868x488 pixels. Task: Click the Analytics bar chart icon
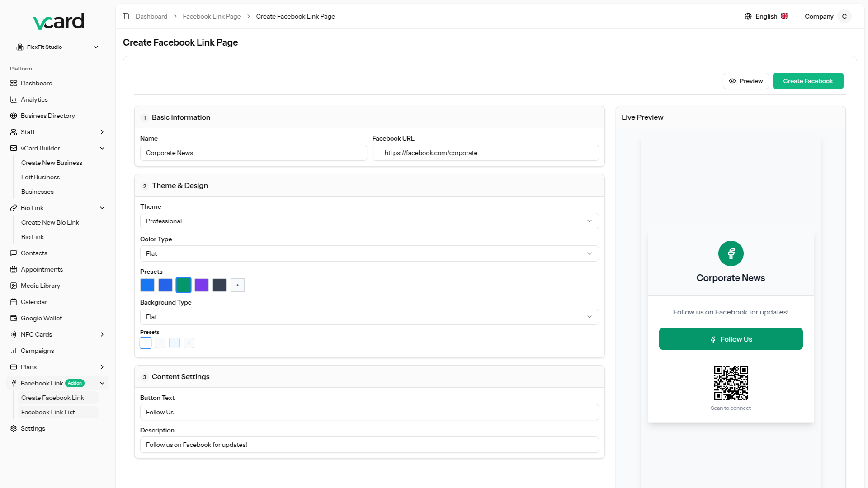point(14,99)
